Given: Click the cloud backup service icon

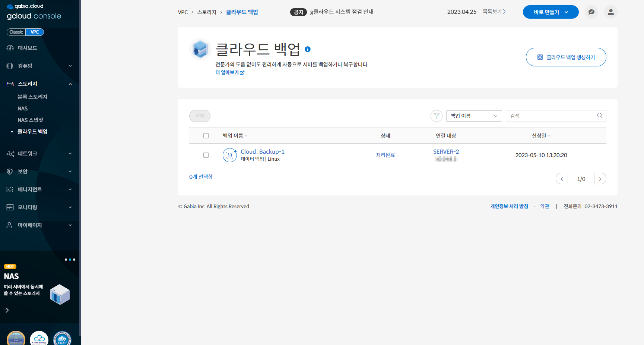Looking at the screenshot, I should pyautogui.click(x=200, y=49).
